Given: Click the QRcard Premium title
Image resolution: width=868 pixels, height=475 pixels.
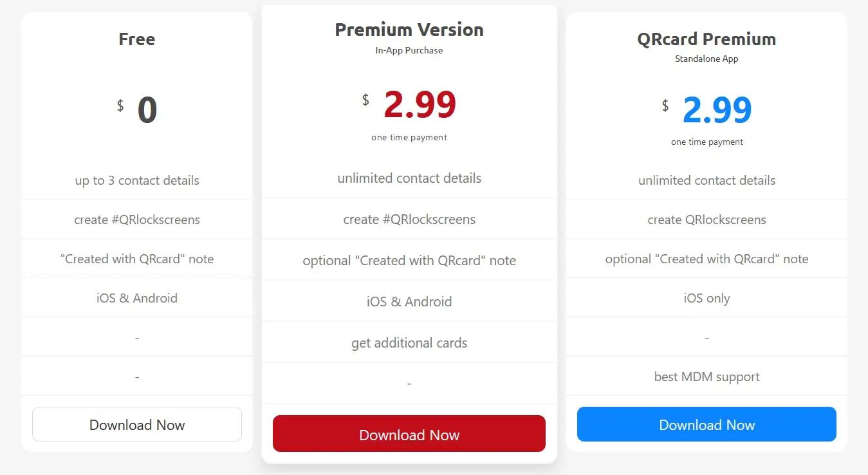Looking at the screenshot, I should click(706, 39).
